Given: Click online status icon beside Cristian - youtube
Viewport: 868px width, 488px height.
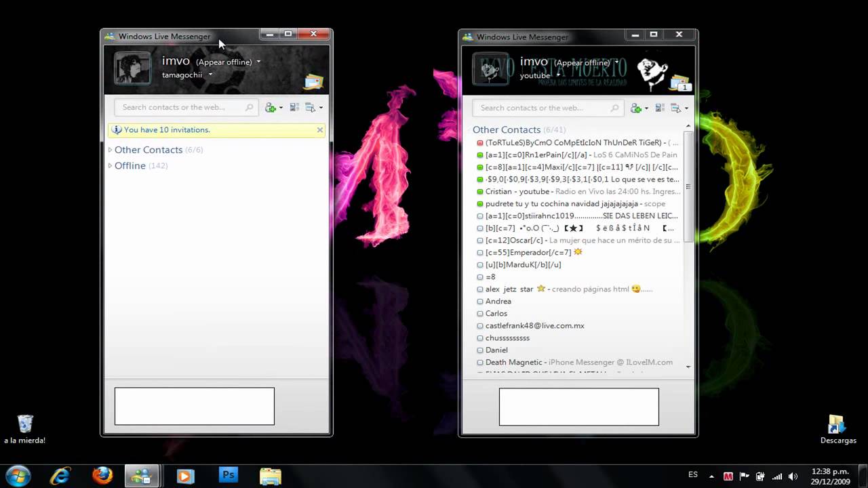Looking at the screenshot, I should (x=480, y=192).
